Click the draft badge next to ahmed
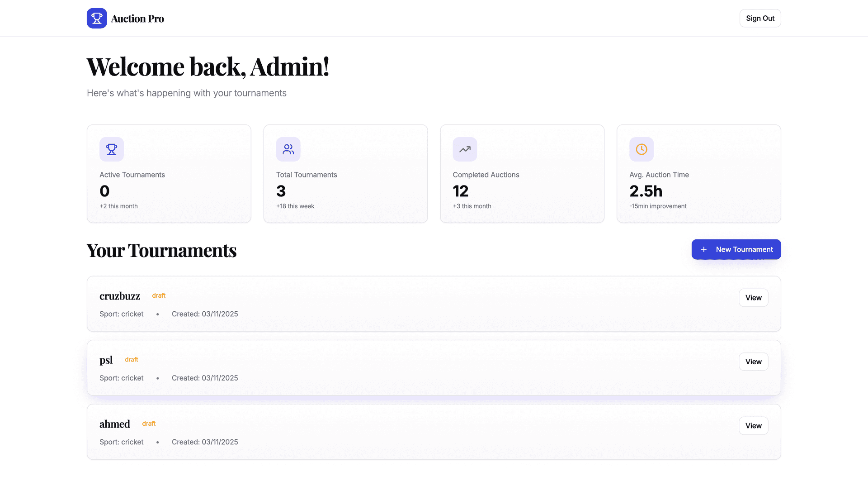This screenshot has height=481, width=868. pos(149,424)
